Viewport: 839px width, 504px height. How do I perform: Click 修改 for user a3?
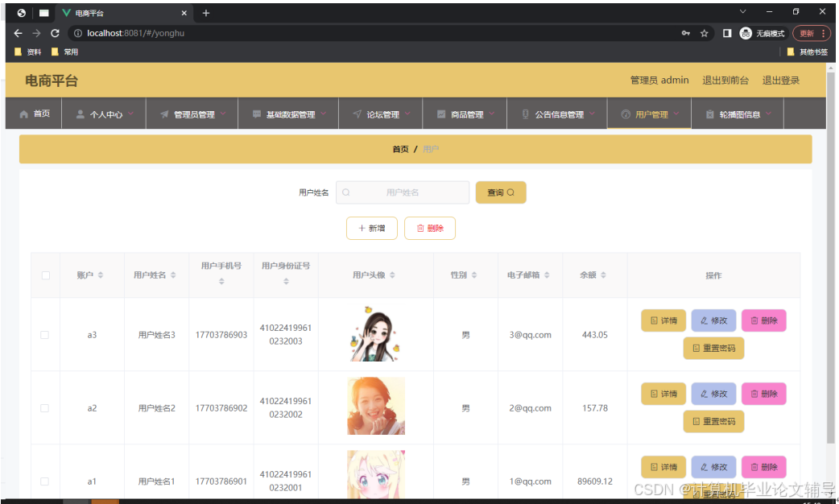click(x=713, y=320)
